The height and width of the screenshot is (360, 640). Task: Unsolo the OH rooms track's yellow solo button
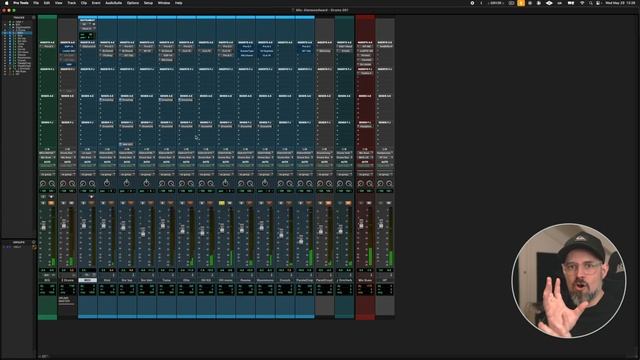pyautogui.click(x=222, y=203)
